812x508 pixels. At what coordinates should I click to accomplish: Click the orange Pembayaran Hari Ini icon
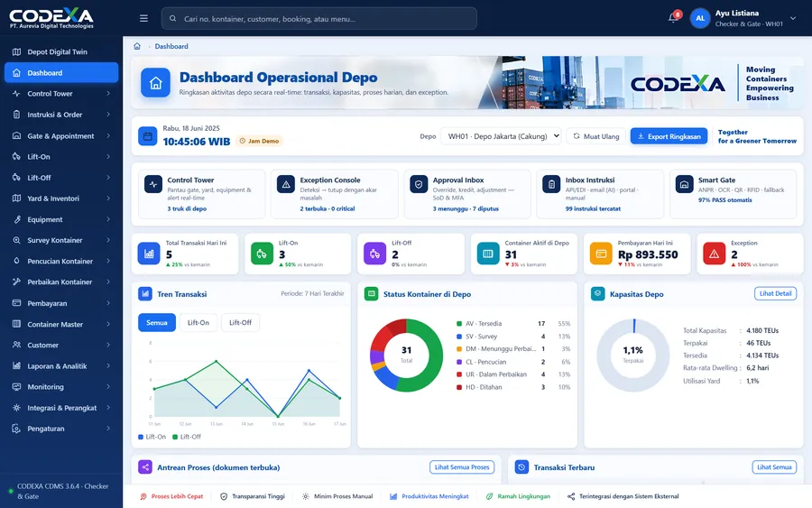(601, 254)
